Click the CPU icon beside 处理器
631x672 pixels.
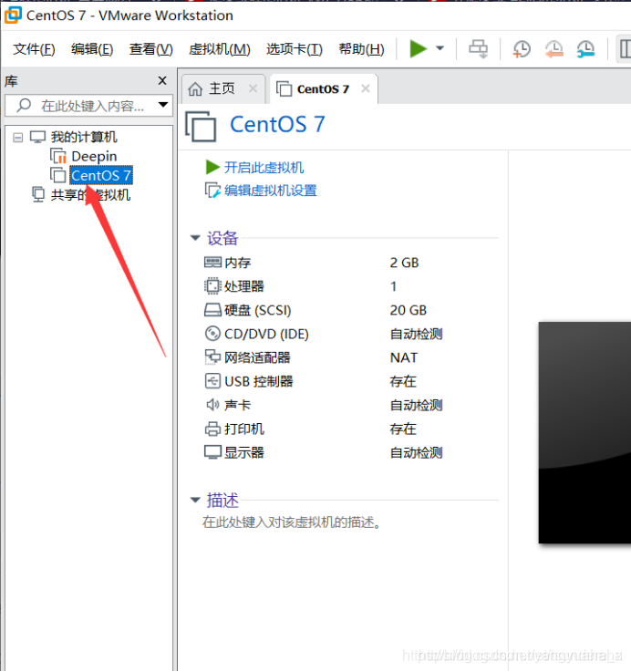point(212,286)
